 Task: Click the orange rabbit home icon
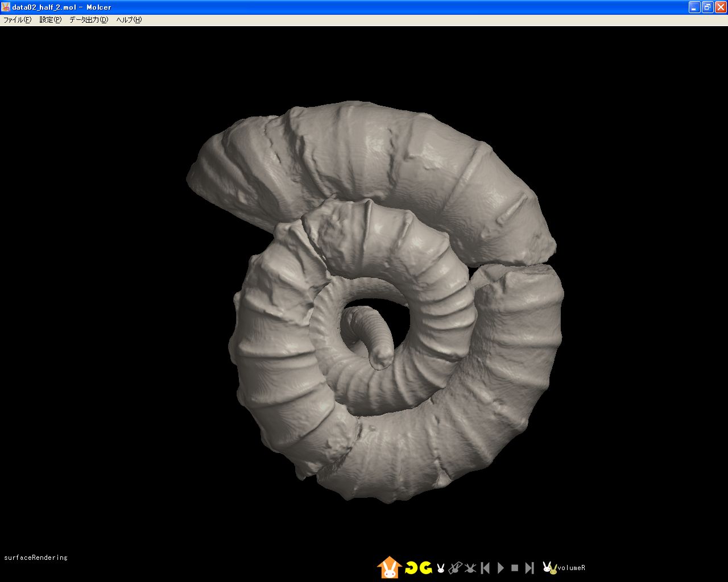click(x=389, y=567)
